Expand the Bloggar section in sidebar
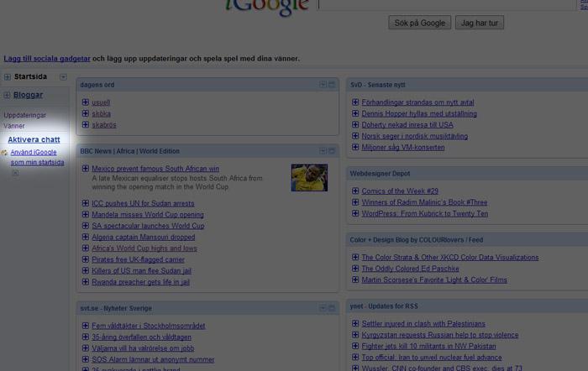This screenshot has width=588, height=371. pyautogui.click(x=8, y=95)
